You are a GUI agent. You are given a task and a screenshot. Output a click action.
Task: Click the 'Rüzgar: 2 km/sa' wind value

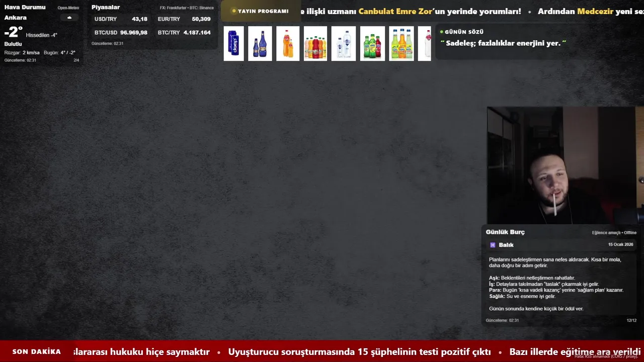pos(22,53)
